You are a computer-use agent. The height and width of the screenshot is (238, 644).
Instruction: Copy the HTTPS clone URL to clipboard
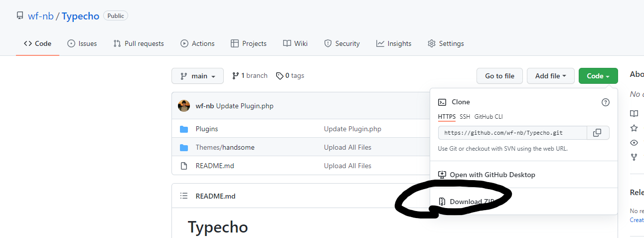pos(597,133)
